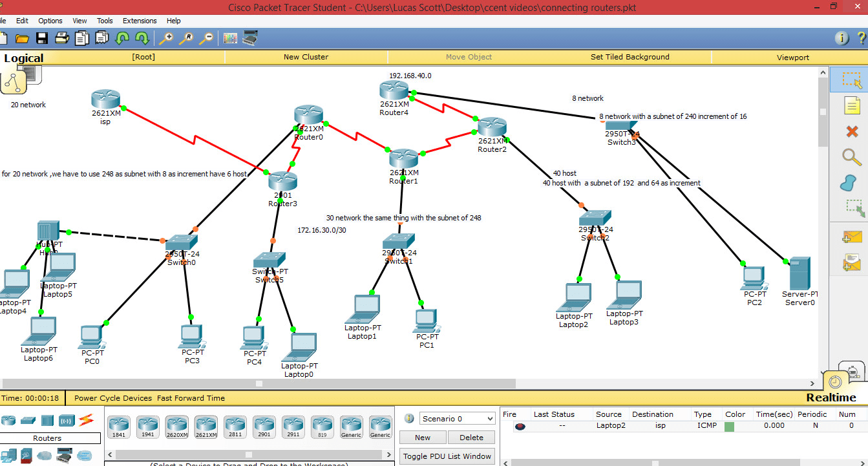Click the 192.168.40.0 note label

pyautogui.click(x=410, y=76)
